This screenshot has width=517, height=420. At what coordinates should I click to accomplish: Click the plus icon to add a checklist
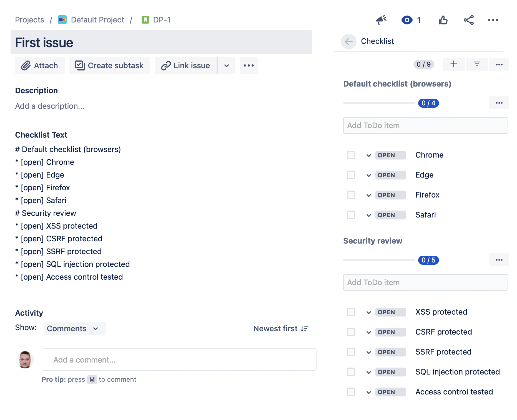pyautogui.click(x=453, y=64)
